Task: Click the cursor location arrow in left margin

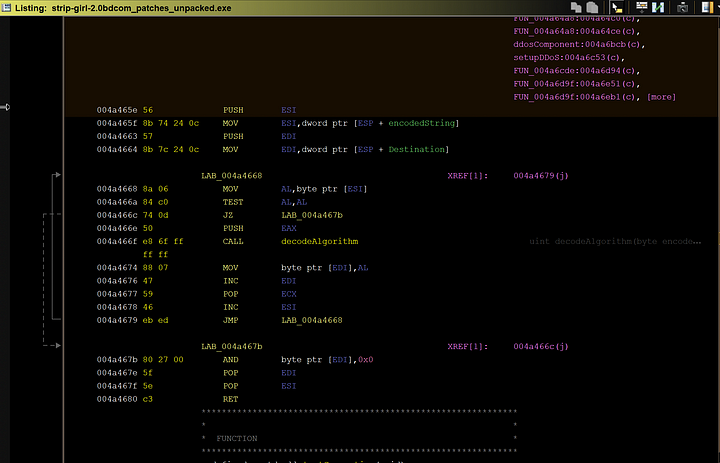Action: point(5,107)
